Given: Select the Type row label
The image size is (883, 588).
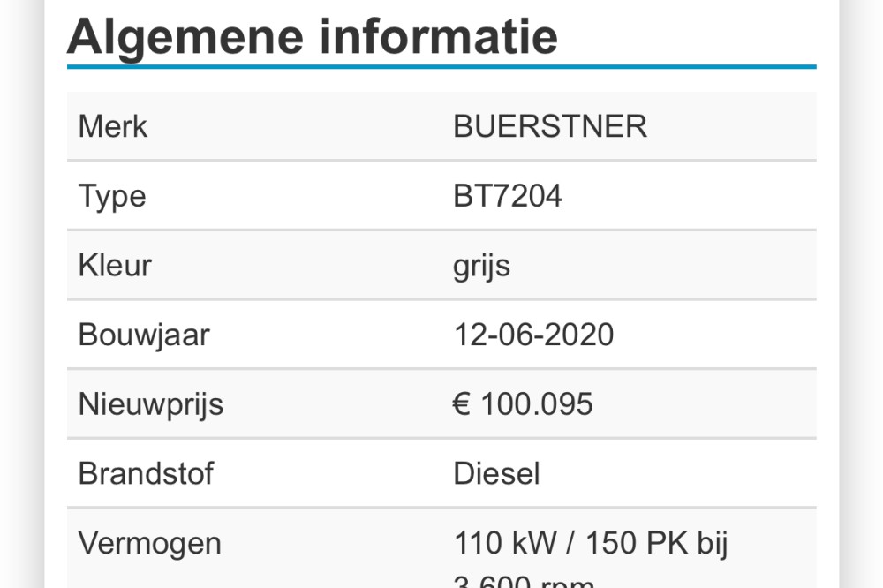Looking at the screenshot, I should [112, 197].
